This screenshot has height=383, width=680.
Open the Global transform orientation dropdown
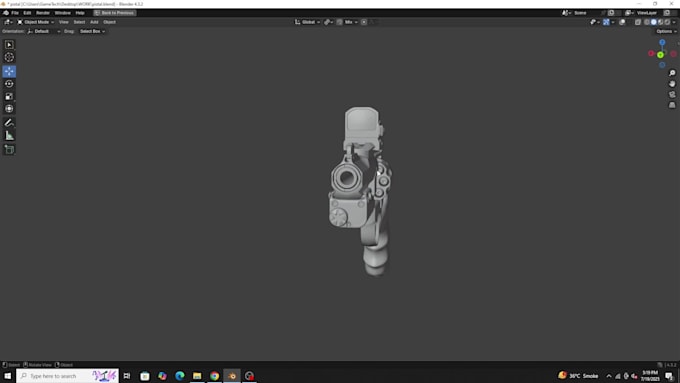[x=307, y=22]
